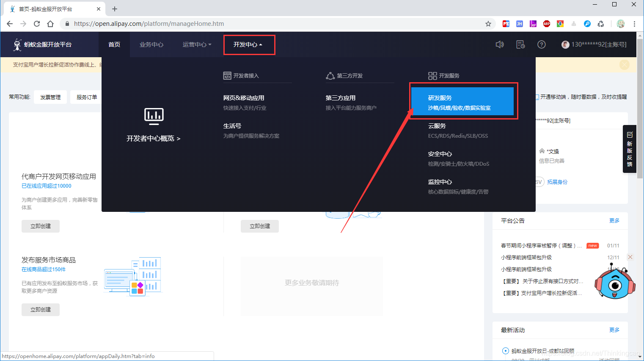Click the recycle-style extension icon
Screen dimensions: 644x361
[x=601, y=24]
